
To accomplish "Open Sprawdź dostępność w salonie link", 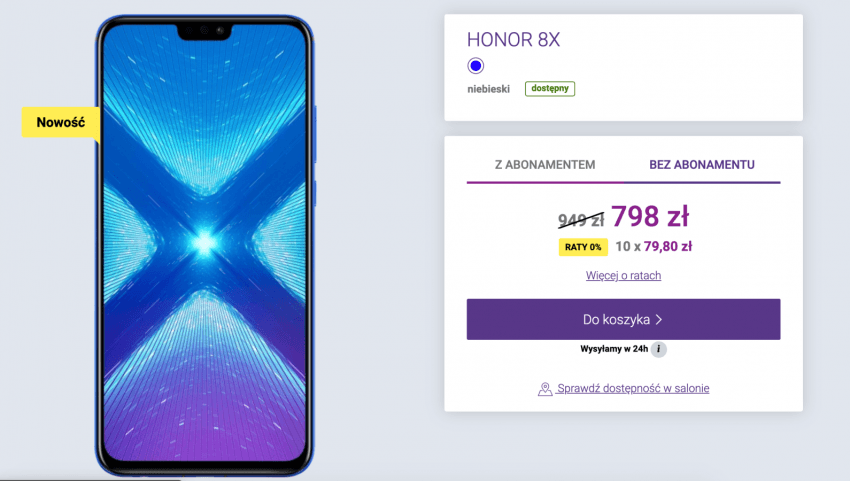I will point(633,388).
